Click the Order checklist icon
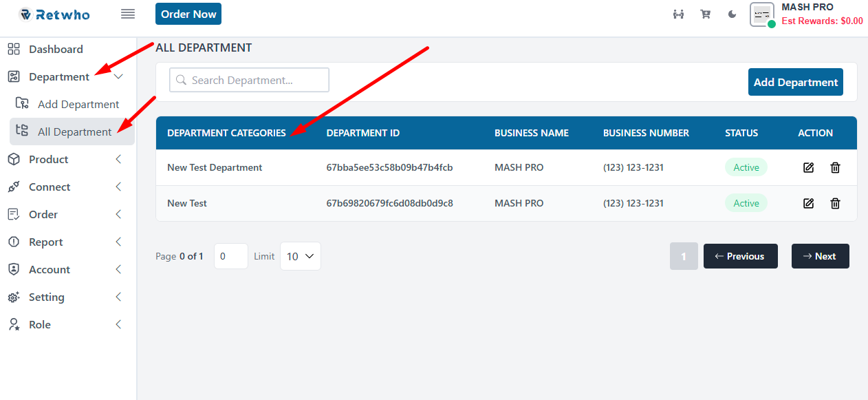 pos(14,214)
